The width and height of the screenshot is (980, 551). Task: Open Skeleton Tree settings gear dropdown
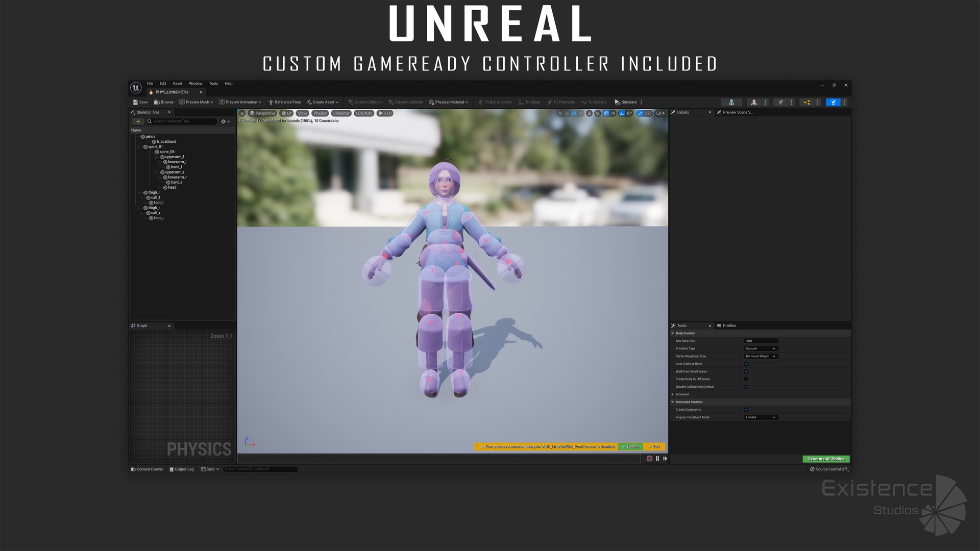(225, 121)
